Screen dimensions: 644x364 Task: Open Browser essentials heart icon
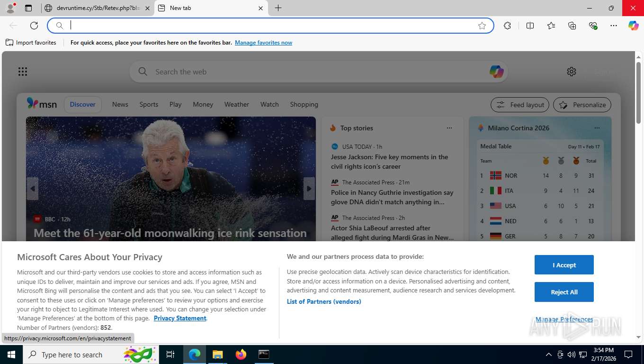[593, 26]
